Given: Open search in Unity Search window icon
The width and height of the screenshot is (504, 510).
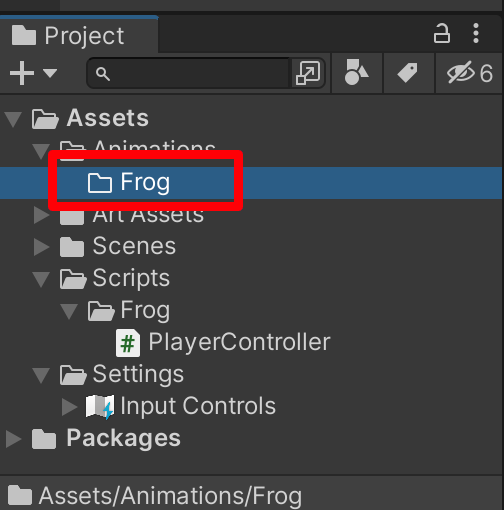Looking at the screenshot, I should click(x=308, y=73).
